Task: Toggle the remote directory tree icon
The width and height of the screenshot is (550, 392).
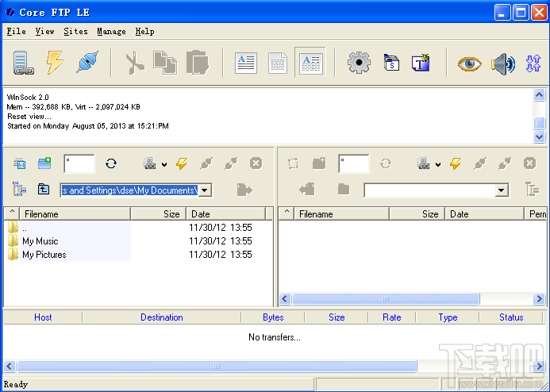Action: (532, 190)
